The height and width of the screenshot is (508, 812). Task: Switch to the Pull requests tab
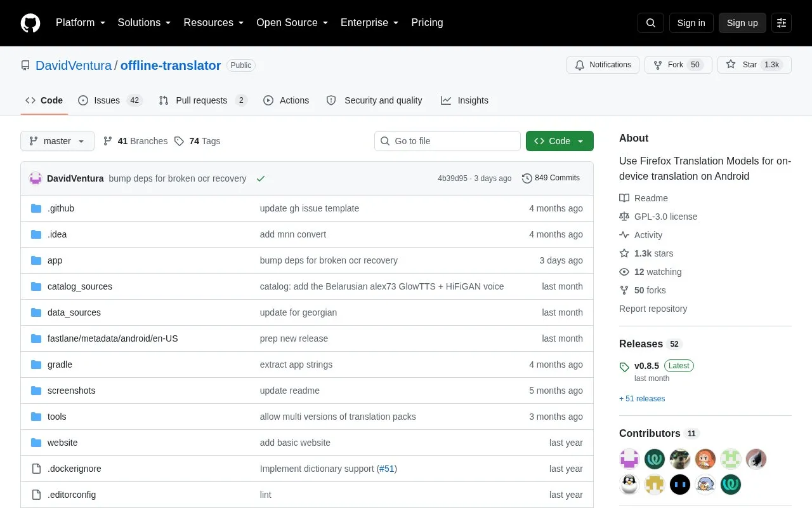[202, 100]
